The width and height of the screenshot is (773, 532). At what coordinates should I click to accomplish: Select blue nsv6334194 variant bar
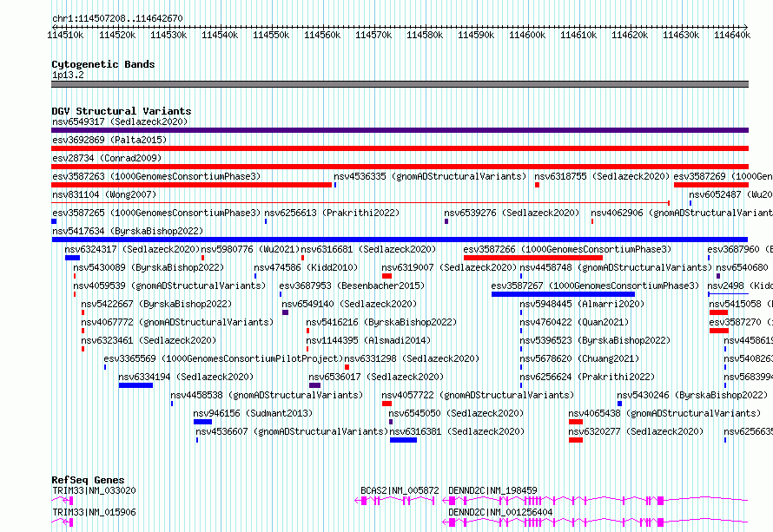point(135,385)
